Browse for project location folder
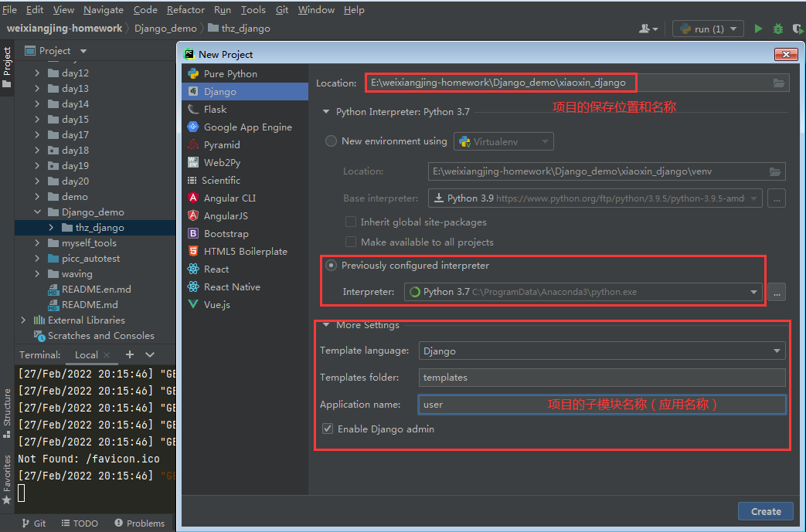This screenshot has height=532, width=806. [x=779, y=83]
